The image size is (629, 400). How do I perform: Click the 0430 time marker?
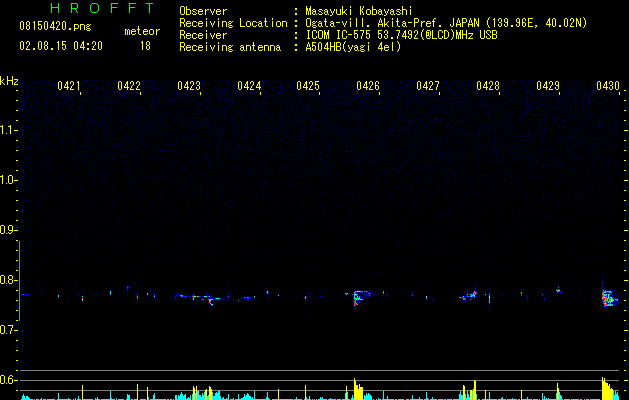608,86
